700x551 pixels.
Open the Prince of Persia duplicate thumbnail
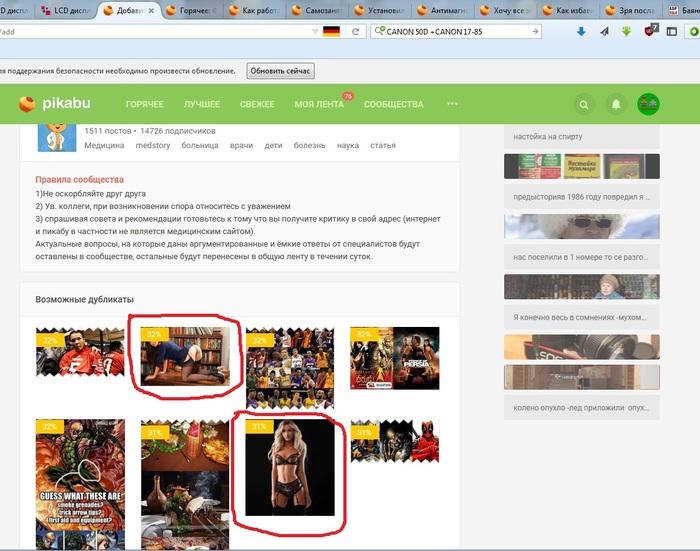[394, 358]
